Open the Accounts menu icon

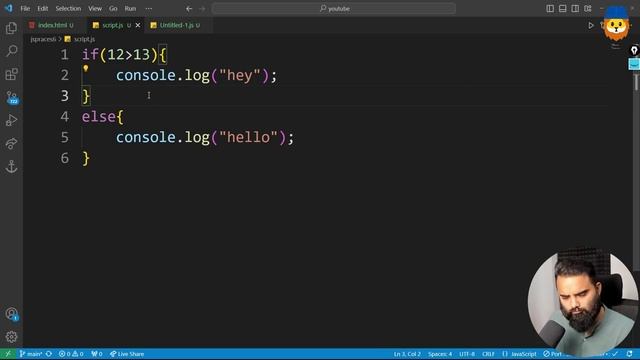[11, 314]
